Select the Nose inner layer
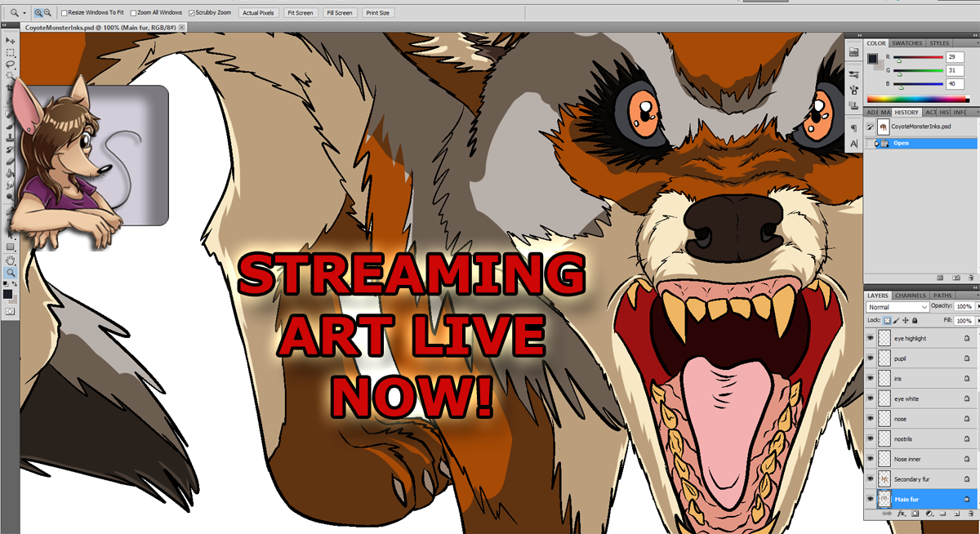The width and height of the screenshot is (980, 534). (x=920, y=459)
